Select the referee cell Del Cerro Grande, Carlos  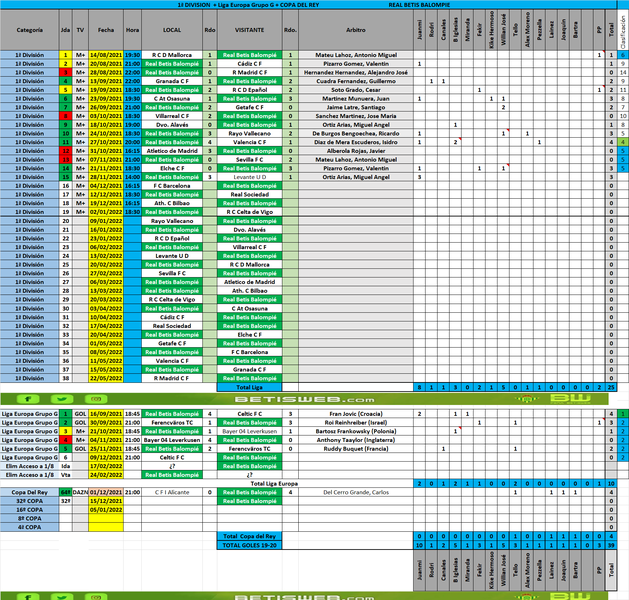click(x=356, y=493)
